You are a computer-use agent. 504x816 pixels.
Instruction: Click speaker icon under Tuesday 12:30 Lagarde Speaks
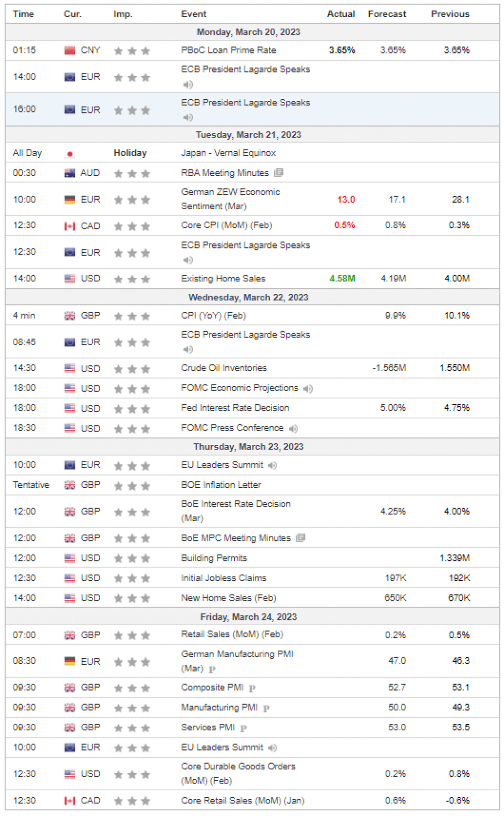[188, 260]
